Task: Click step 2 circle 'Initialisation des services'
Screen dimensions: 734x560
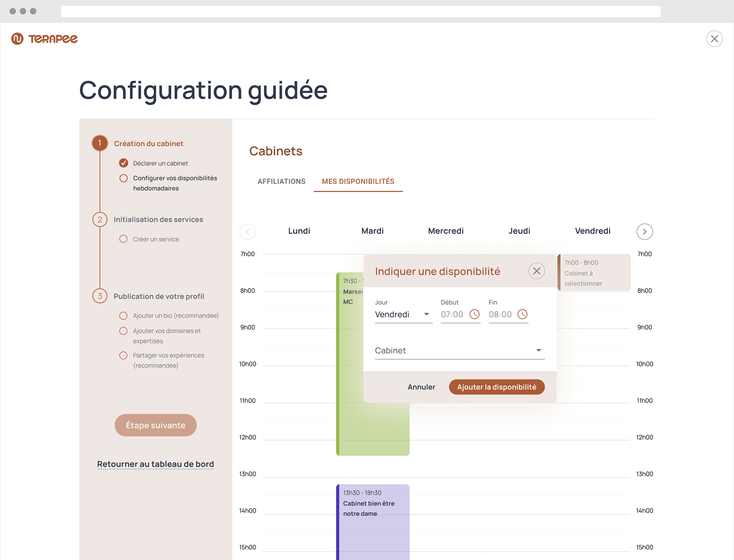Action: coord(100,220)
